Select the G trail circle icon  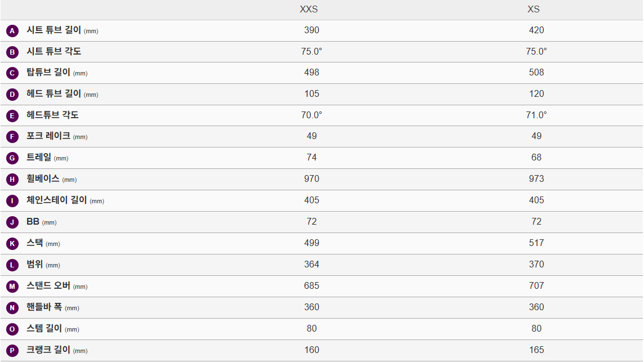click(12, 158)
